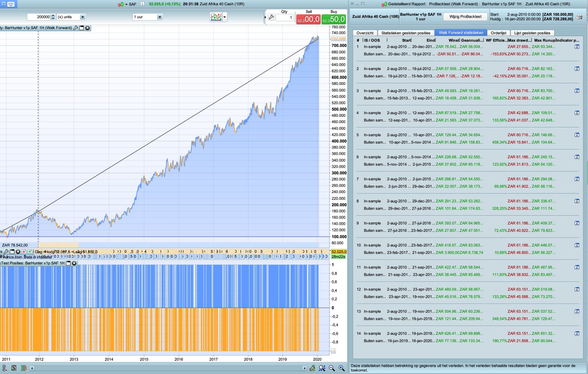Open the 1 uur timeframe dropdown
The width and height of the screenshot is (588, 374).
pyautogui.click(x=159, y=17)
